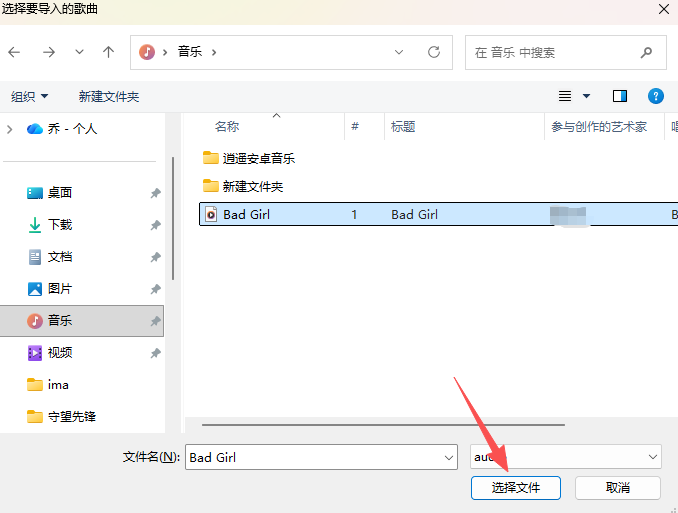Viewport: 678px width, 513px height.
Task: Sort by # column header
Action: point(355,127)
